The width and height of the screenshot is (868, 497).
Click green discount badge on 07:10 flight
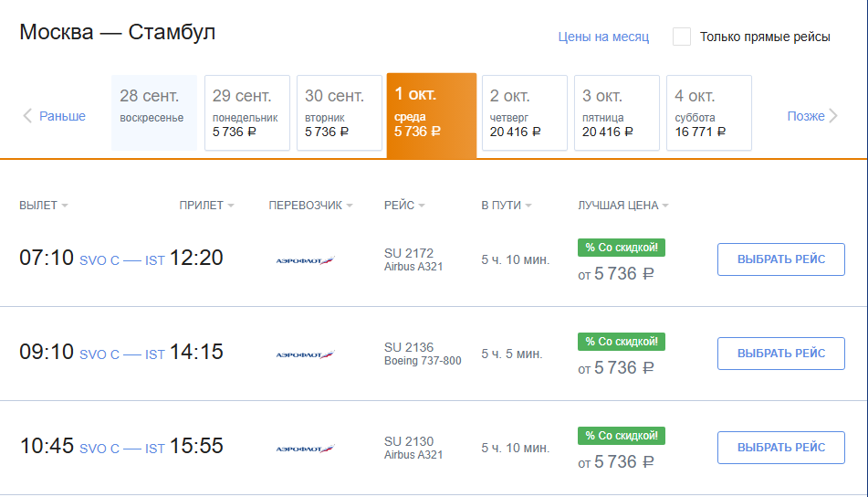tap(622, 247)
